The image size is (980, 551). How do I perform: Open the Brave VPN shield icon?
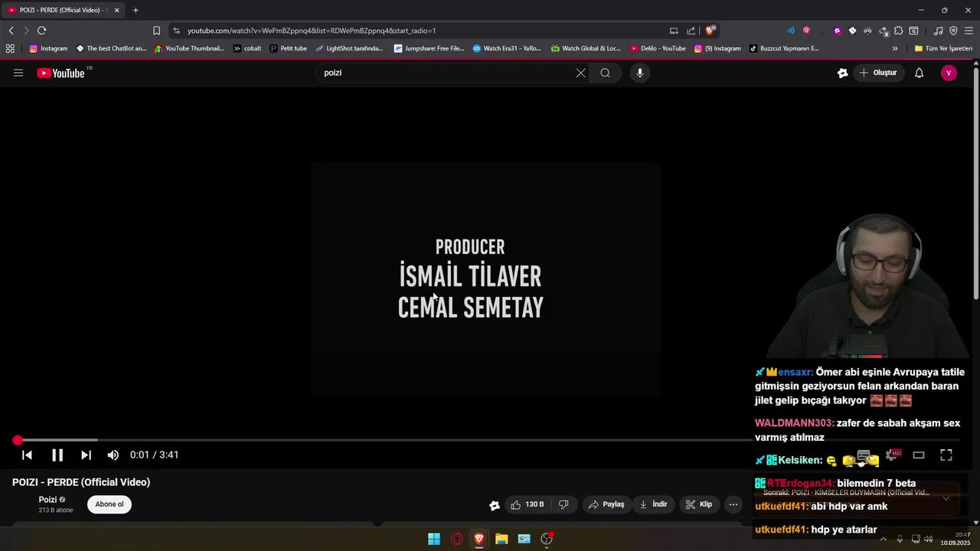point(953,31)
